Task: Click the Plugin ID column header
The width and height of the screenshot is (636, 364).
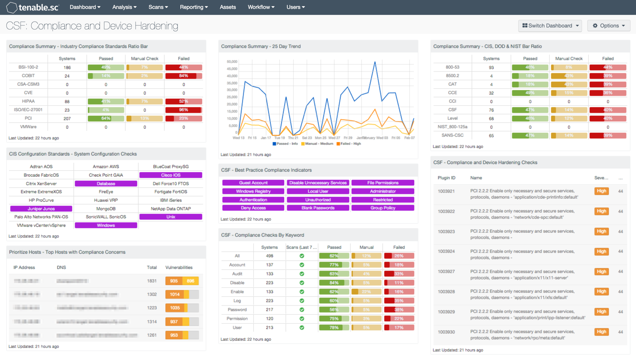Action: [446, 178]
